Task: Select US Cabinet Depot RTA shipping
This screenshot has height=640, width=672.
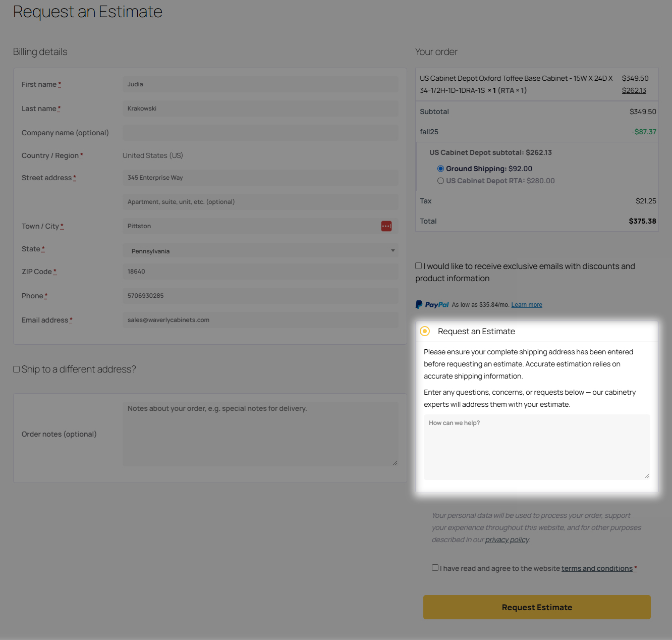Action: [x=440, y=181]
